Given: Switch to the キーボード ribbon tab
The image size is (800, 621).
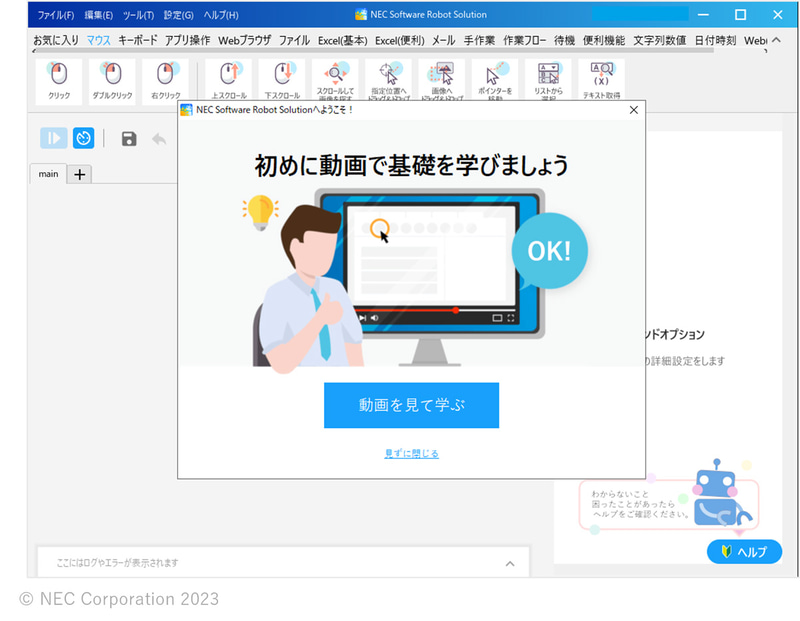Looking at the screenshot, I should pyautogui.click(x=138, y=40).
